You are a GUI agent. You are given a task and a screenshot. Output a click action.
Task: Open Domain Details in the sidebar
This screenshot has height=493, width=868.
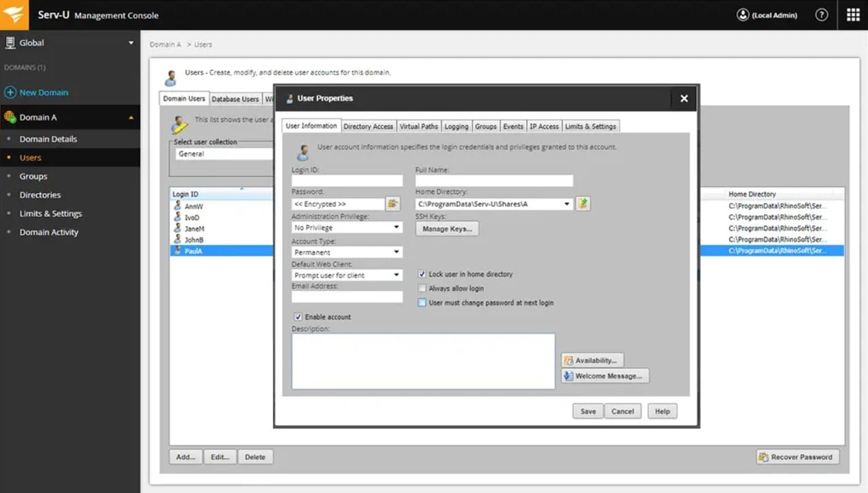[48, 139]
